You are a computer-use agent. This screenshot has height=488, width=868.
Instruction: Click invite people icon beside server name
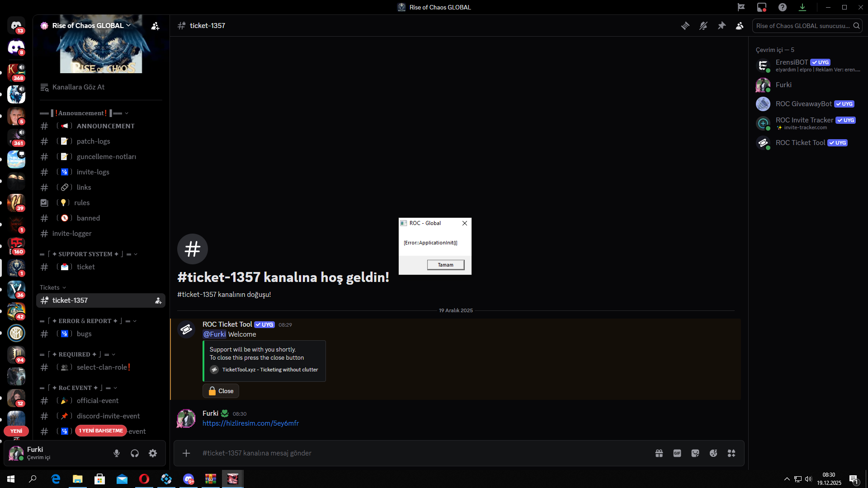pyautogui.click(x=155, y=26)
